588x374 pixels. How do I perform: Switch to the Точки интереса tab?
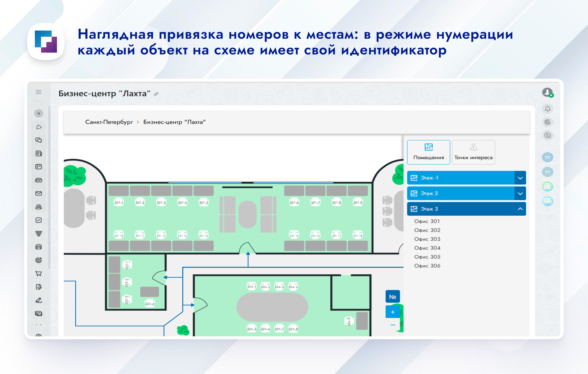(473, 152)
